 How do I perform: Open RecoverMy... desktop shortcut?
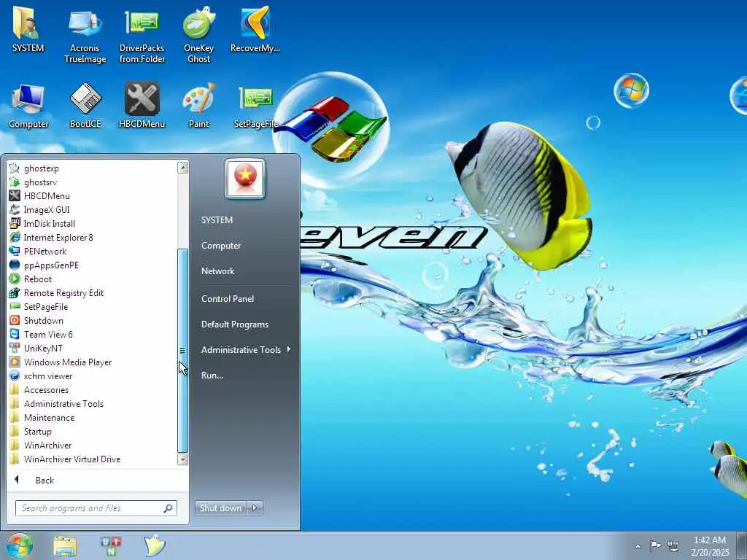255,31
